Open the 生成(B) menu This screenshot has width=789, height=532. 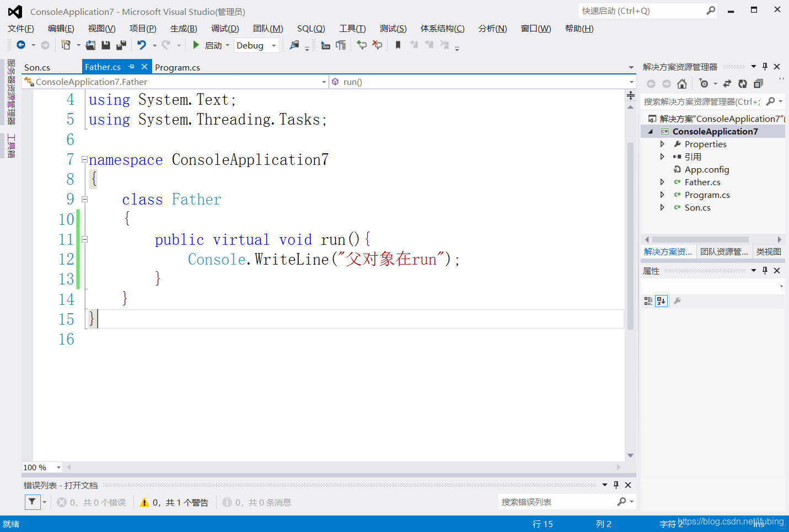coord(184,29)
